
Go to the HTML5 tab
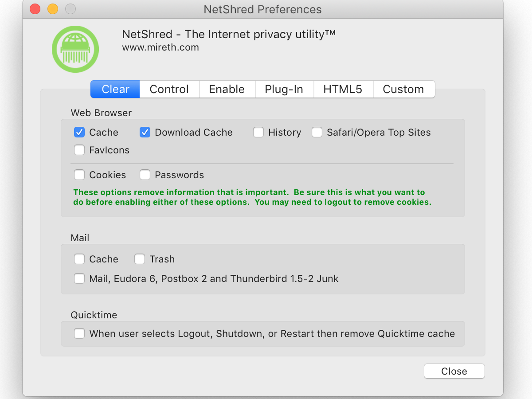(x=343, y=89)
